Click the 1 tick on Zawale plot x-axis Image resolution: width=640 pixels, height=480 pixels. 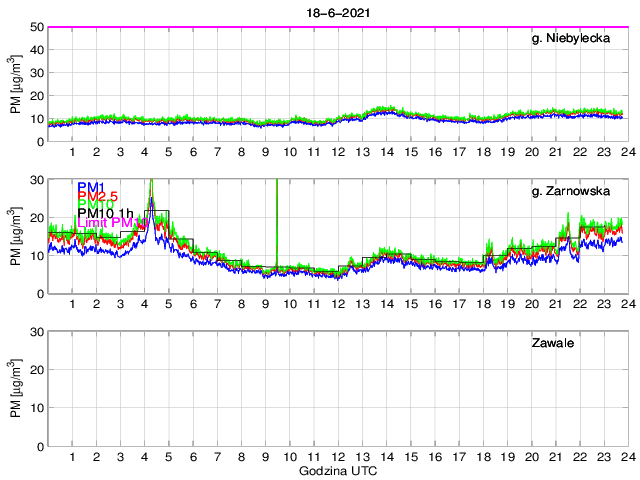[73, 457]
